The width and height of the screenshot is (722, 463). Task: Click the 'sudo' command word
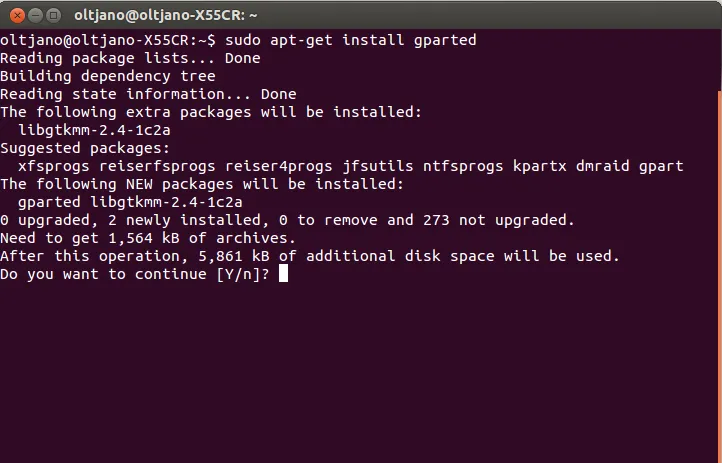[243, 40]
